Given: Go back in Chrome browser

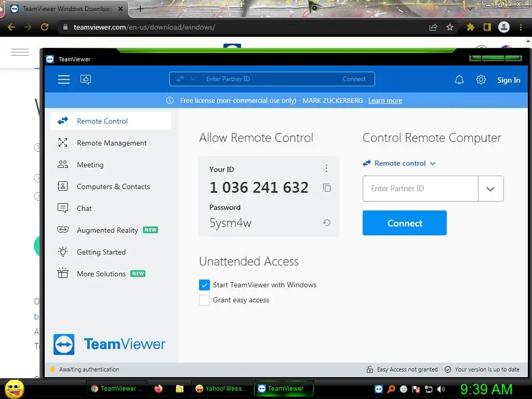Looking at the screenshot, I should 11,27.
